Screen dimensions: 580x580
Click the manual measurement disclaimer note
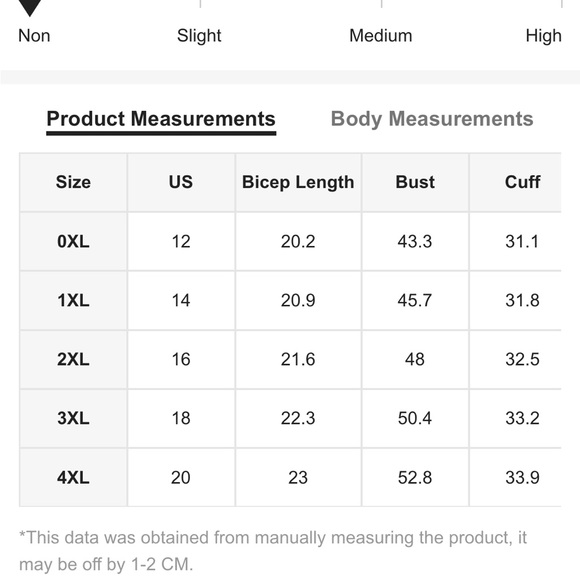pyautogui.click(x=273, y=551)
